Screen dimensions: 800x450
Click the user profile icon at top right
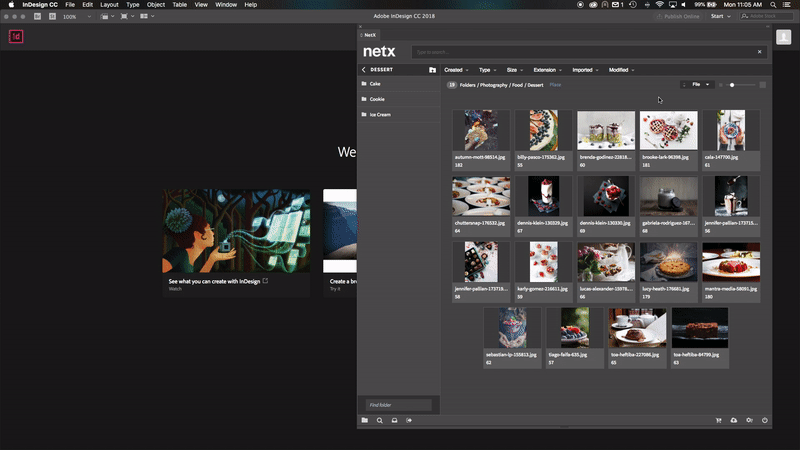tap(784, 37)
